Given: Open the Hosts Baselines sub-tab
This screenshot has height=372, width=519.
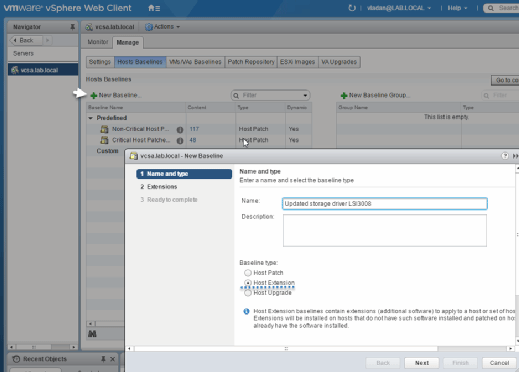Looking at the screenshot, I should pos(140,62).
